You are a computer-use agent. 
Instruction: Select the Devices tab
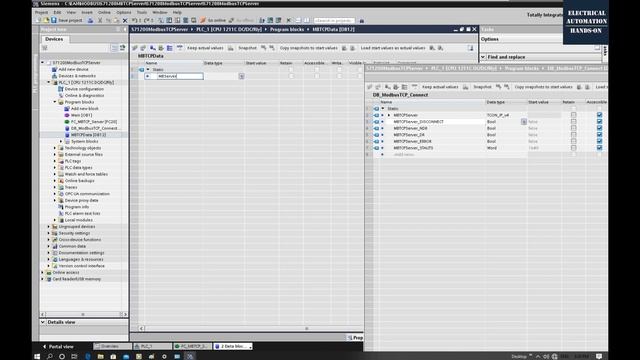point(54,39)
